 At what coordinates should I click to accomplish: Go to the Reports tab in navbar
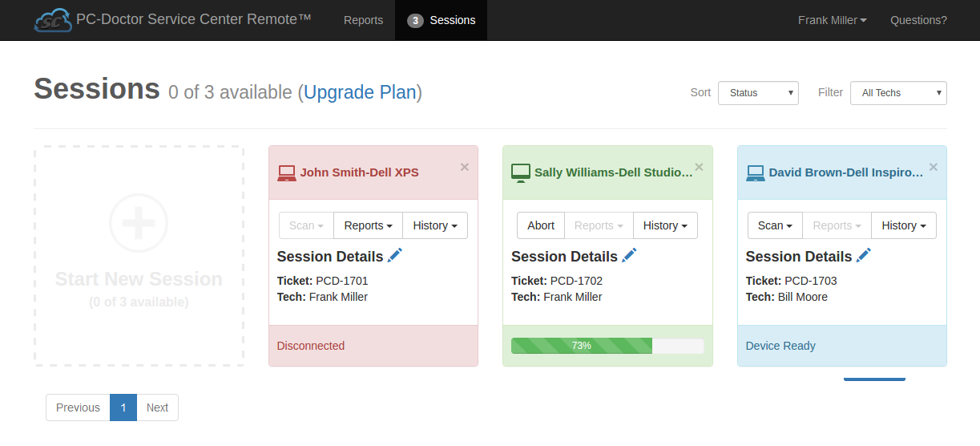[x=363, y=20]
